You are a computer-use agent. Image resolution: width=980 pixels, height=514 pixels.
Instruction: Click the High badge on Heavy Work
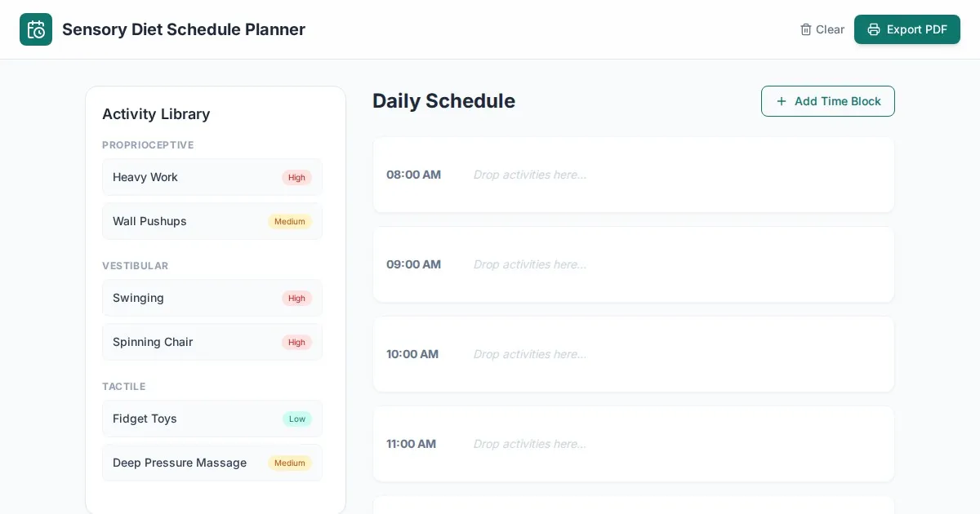pyautogui.click(x=296, y=177)
